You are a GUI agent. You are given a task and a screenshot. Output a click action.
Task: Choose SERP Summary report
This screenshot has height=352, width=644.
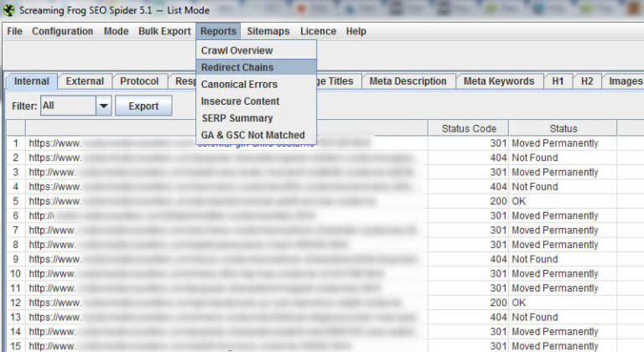257,118
